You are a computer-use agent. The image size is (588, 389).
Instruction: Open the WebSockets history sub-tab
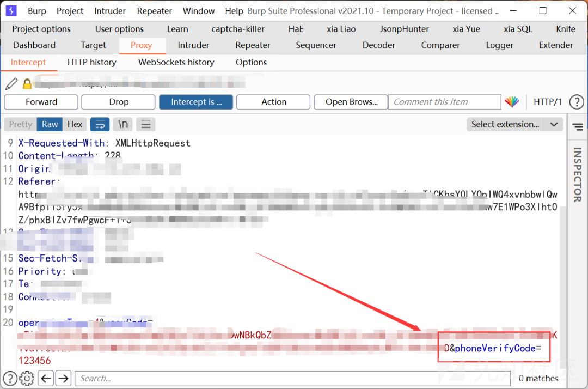tap(176, 62)
